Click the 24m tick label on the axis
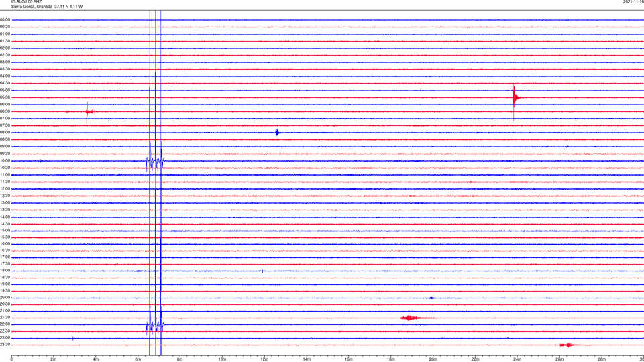This screenshot has height=362, width=644. click(x=517, y=359)
